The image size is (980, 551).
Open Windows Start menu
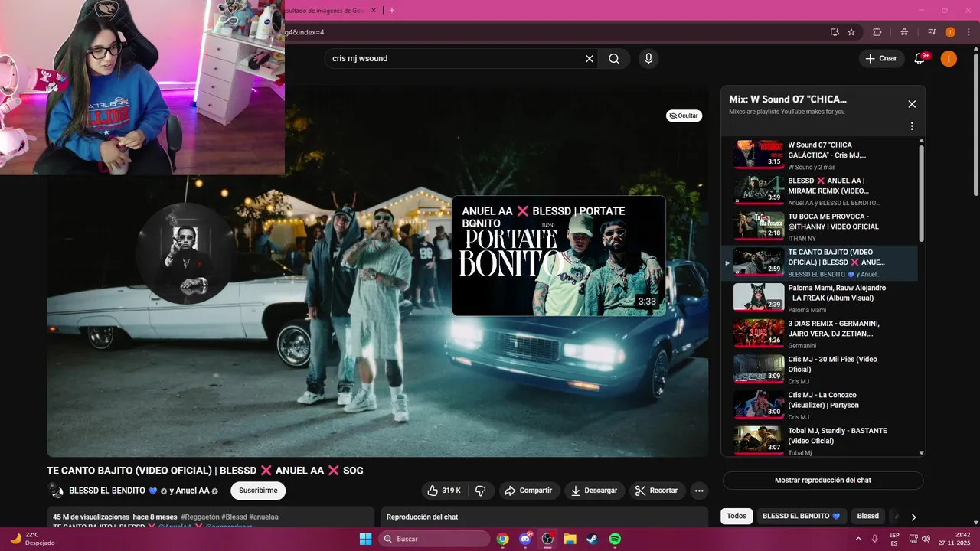click(x=366, y=539)
